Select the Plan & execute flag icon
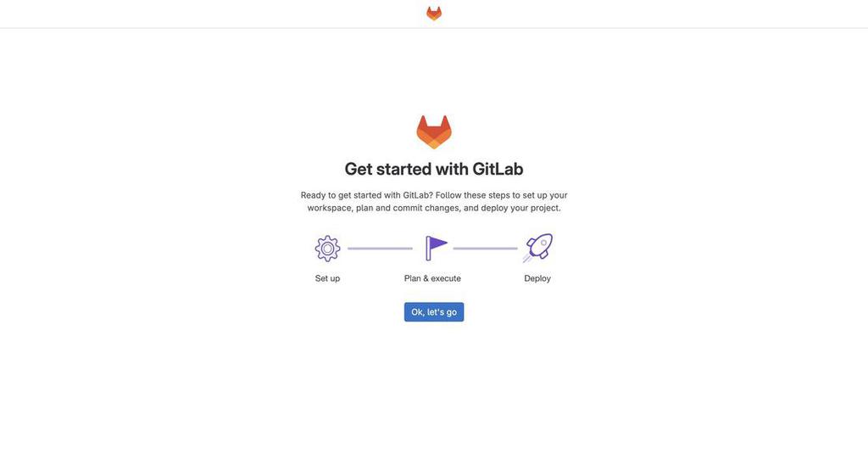 [436, 248]
